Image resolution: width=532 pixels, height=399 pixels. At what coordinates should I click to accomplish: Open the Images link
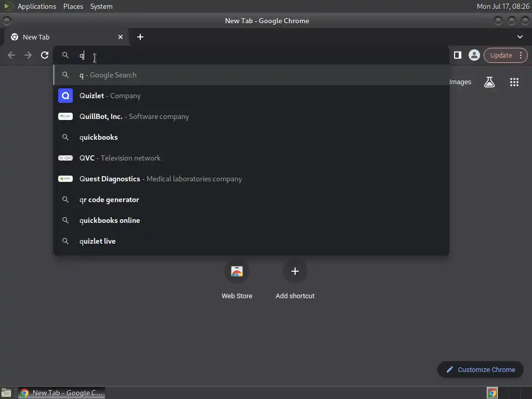(x=460, y=82)
